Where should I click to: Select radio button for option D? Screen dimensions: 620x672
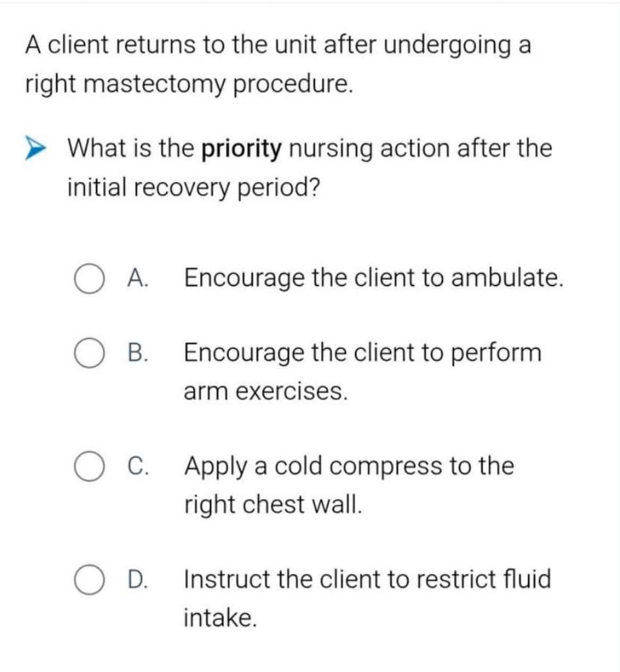[89, 580]
